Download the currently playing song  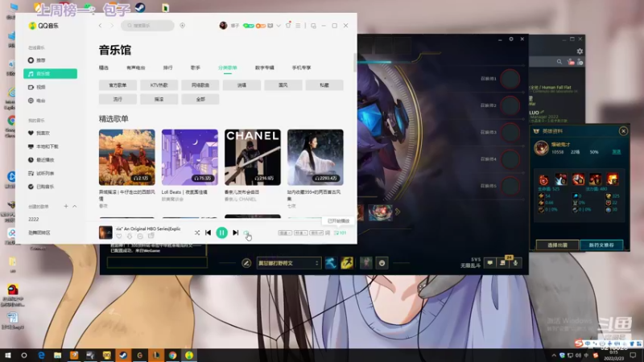(130, 236)
